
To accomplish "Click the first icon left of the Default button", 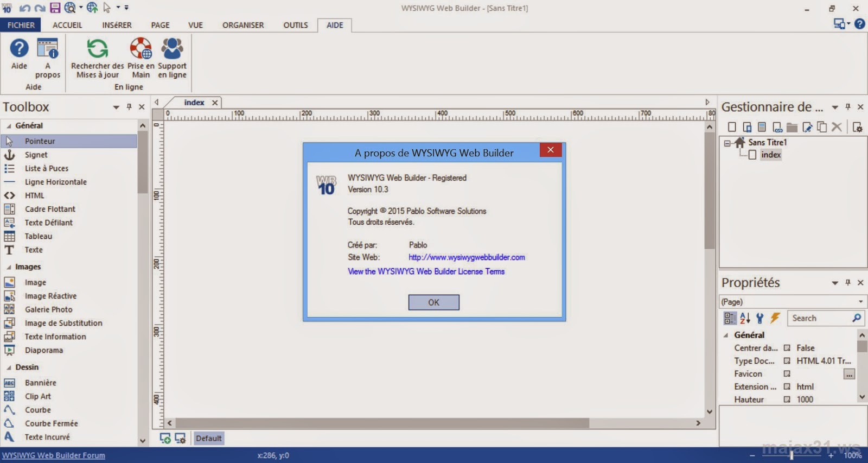I will pos(165,438).
